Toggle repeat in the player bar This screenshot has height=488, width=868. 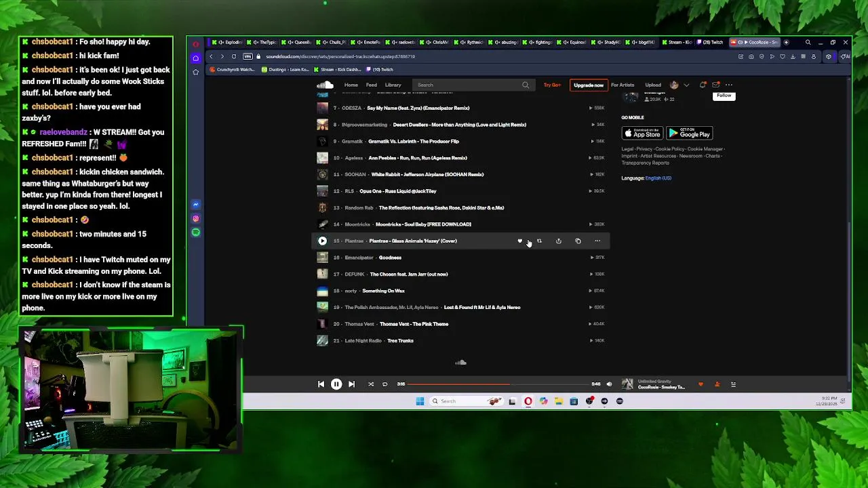(384, 384)
